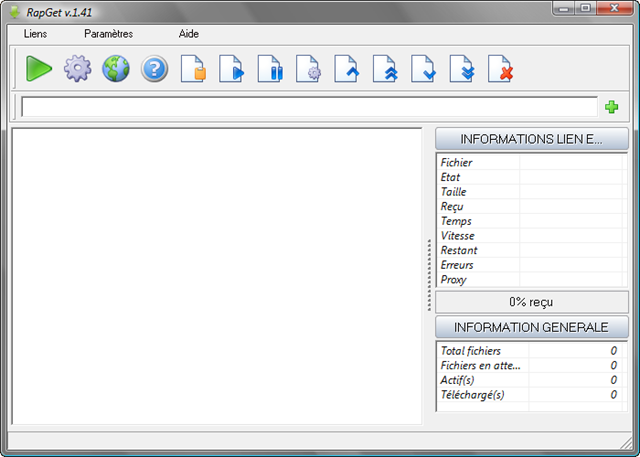Screen dimensions: 640x457
Task: Select the Restant row
Action: tap(531, 251)
